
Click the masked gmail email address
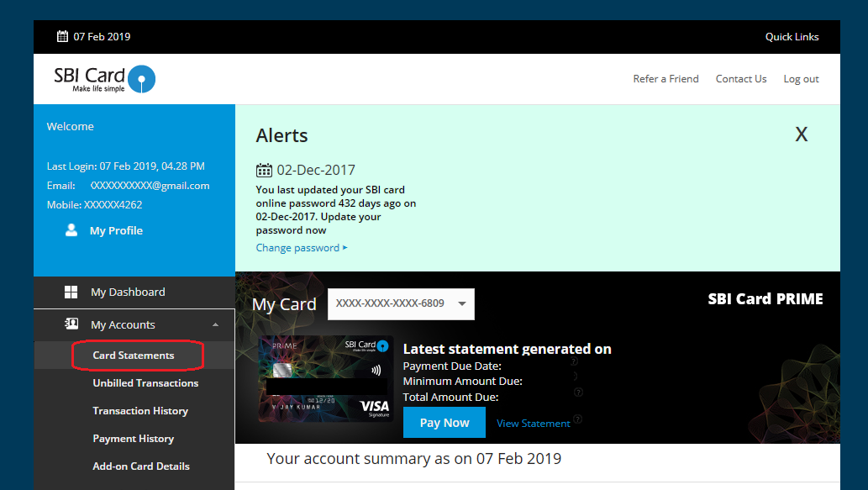(150, 186)
